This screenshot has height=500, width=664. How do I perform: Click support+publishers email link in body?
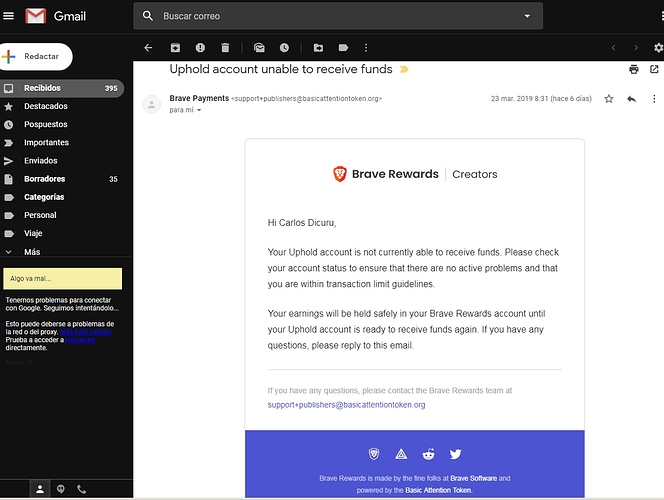pos(346,405)
